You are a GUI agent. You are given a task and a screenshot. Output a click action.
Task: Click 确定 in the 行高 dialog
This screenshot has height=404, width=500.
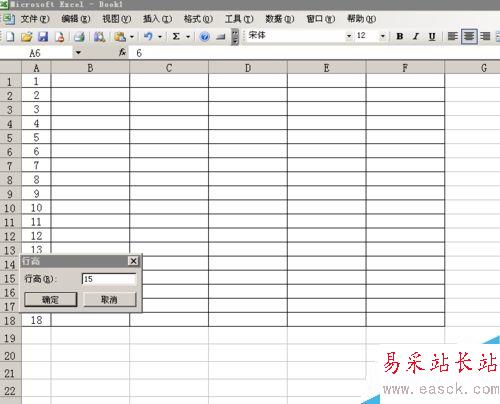51,299
